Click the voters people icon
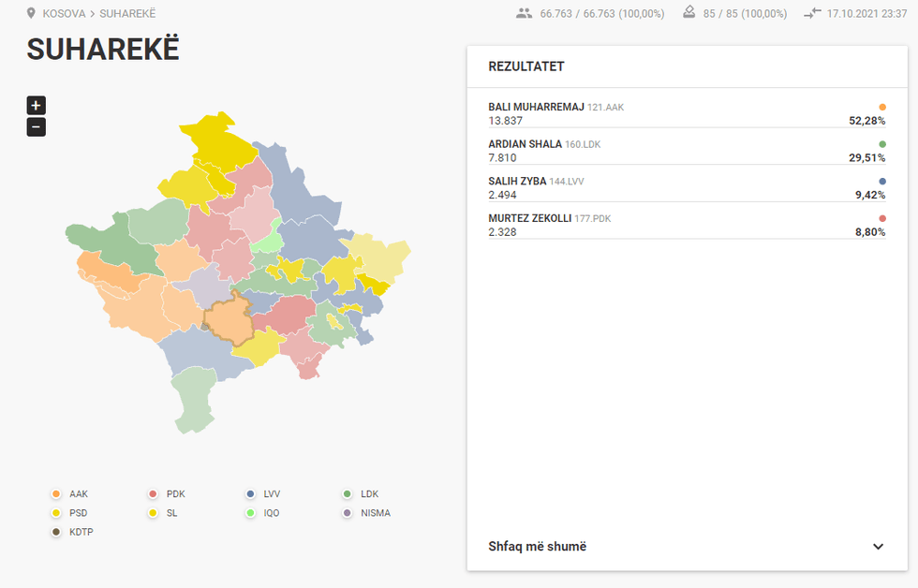This screenshot has height=588, width=918. (524, 14)
